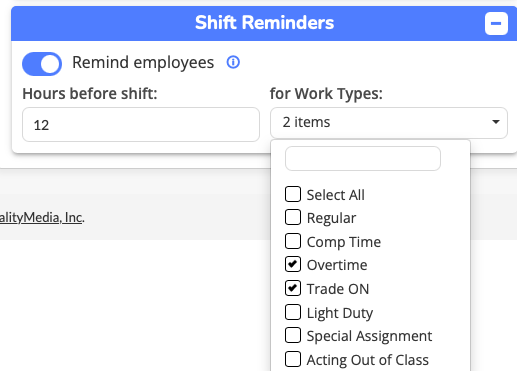Follow the alityMedia, Inc. footer link
The width and height of the screenshot is (517, 371).
[41, 218]
